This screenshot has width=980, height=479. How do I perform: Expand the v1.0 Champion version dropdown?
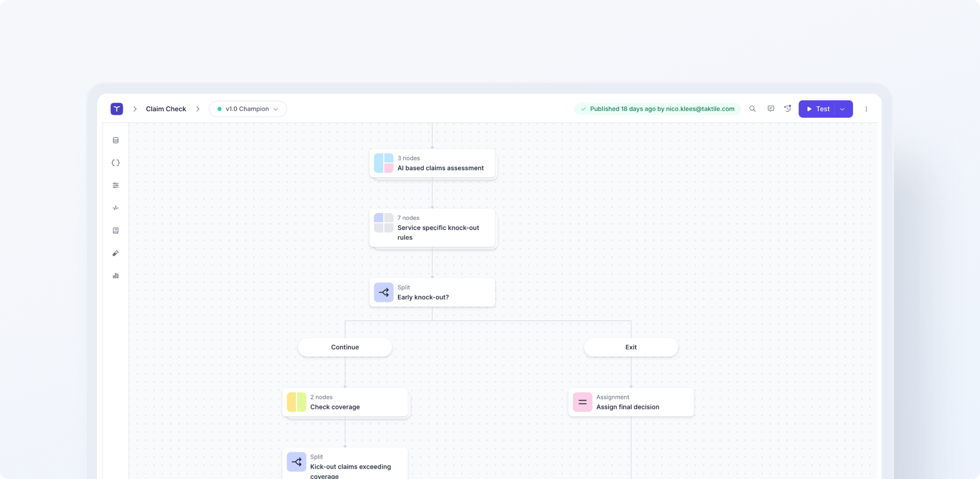248,109
